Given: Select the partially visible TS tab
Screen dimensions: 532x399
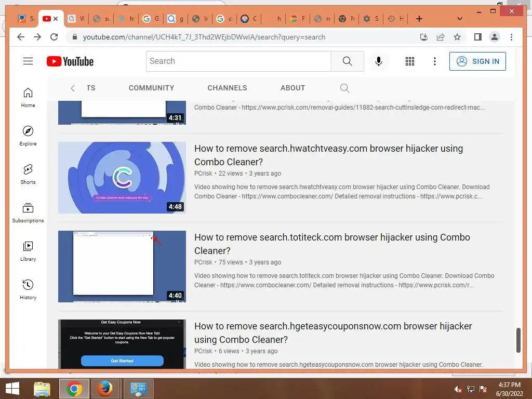Looking at the screenshot, I should click(x=91, y=88).
